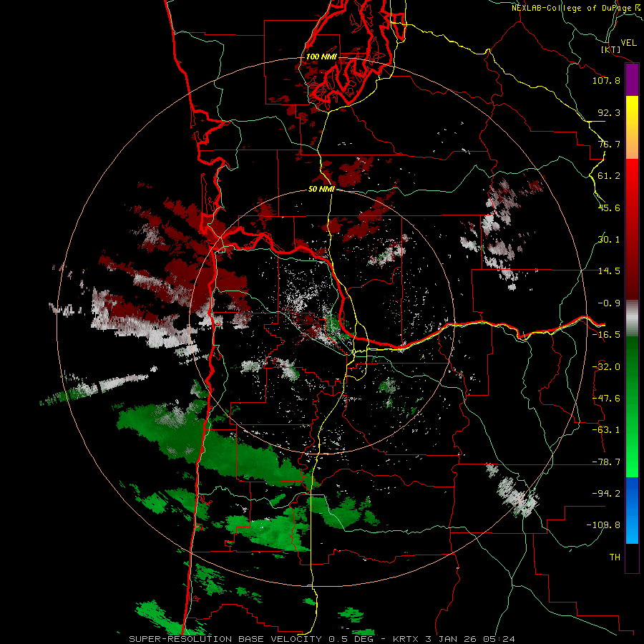The height and width of the screenshot is (644, 644).
Task: Click the purple segment of the color bar
Action: (632, 80)
